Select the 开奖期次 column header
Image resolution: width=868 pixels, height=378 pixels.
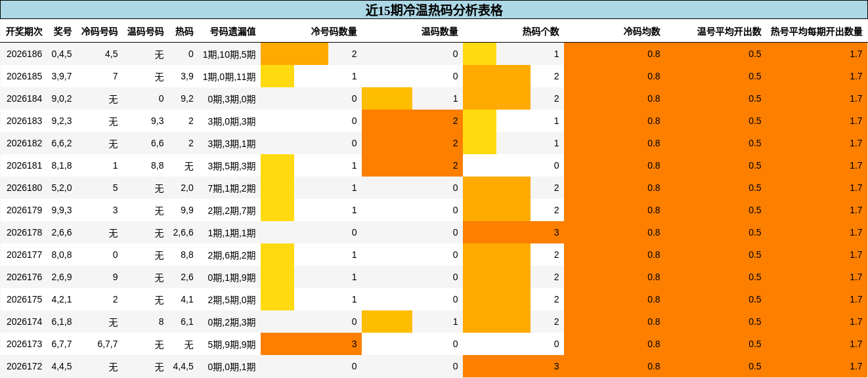click(24, 31)
